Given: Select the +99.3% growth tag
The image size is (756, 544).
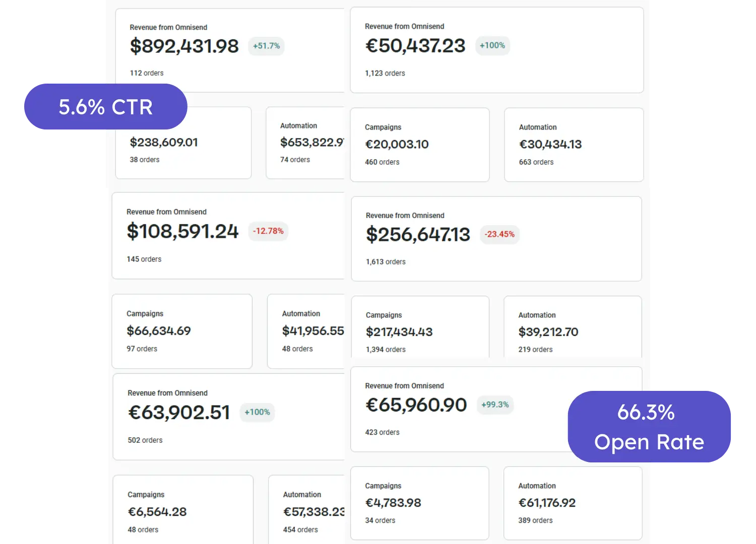Looking at the screenshot, I should pyautogui.click(x=495, y=404).
